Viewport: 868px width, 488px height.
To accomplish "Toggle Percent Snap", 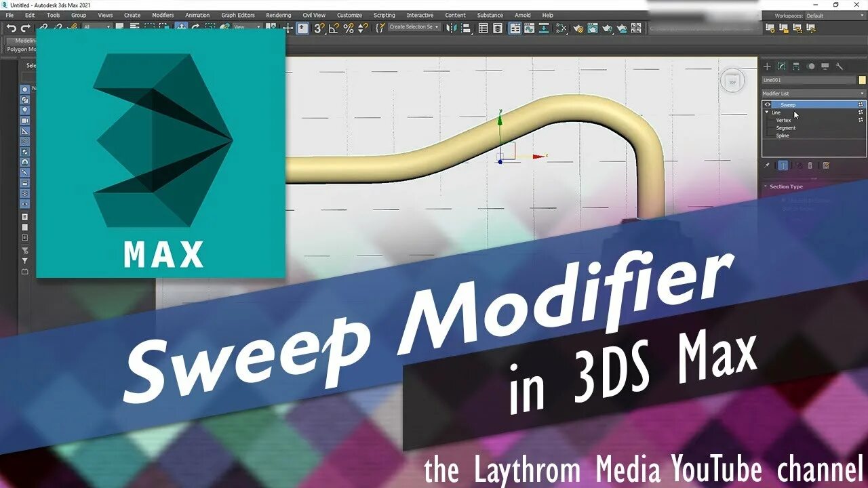I will coord(349,28).
